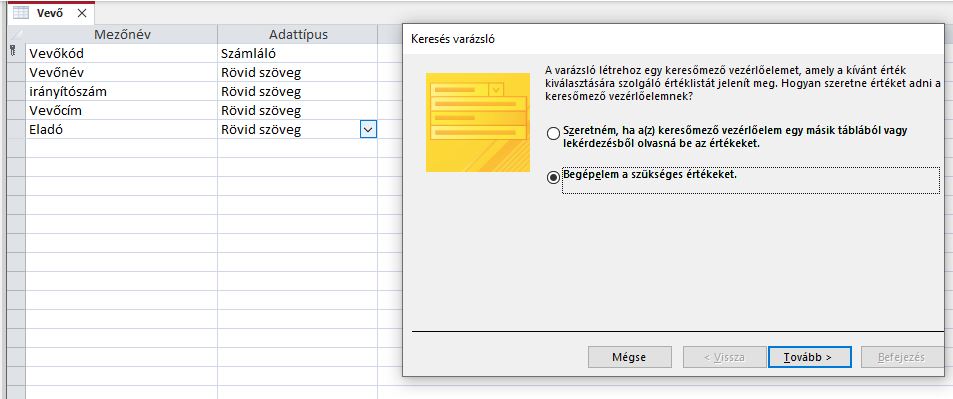This screenshot has height=399, width=953.
Task: Click the Keresés varázsló dialog title
Action: [x=453, y=40]
